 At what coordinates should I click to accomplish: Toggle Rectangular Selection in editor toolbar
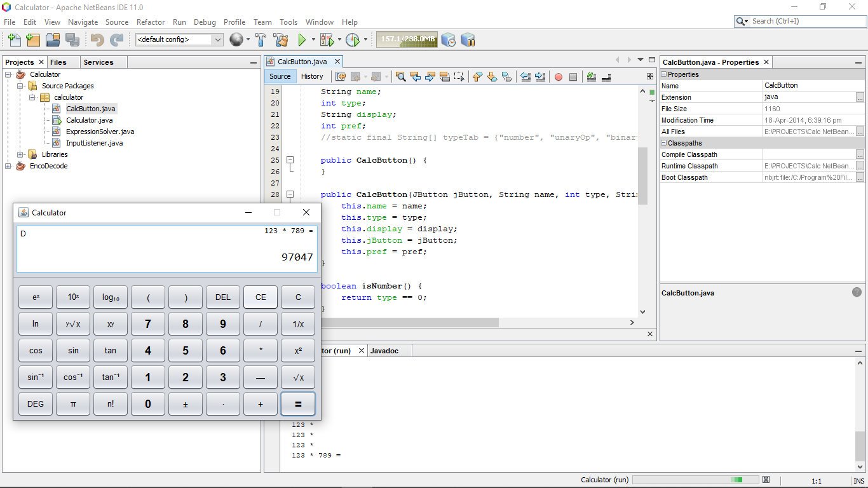point(459,77)
